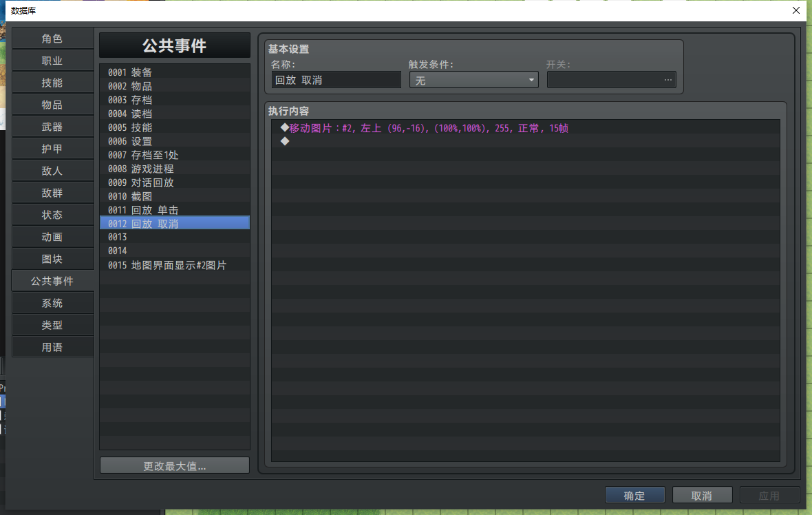Switch to the 技能 tab
Screen dimensions: 812x515
click(x=52, y=83)
